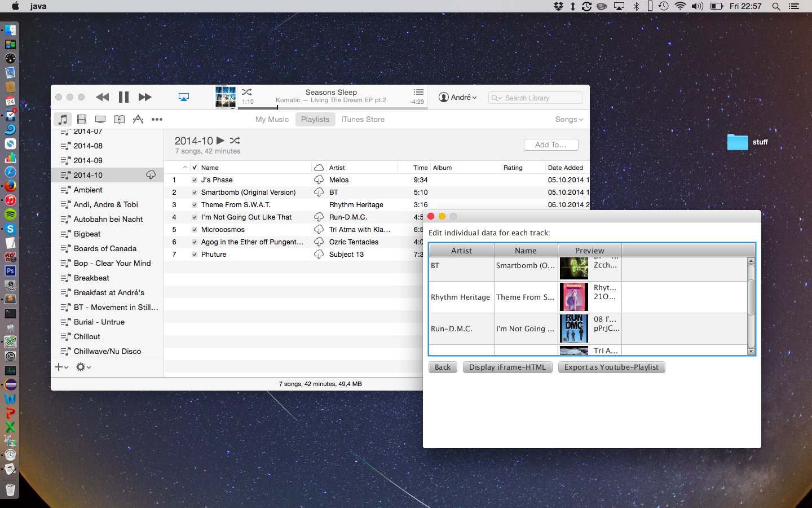Image resolution: width=812 pixels, height=508 pixels.
Task: Select the Movies library icon
Action: (82, 119)
